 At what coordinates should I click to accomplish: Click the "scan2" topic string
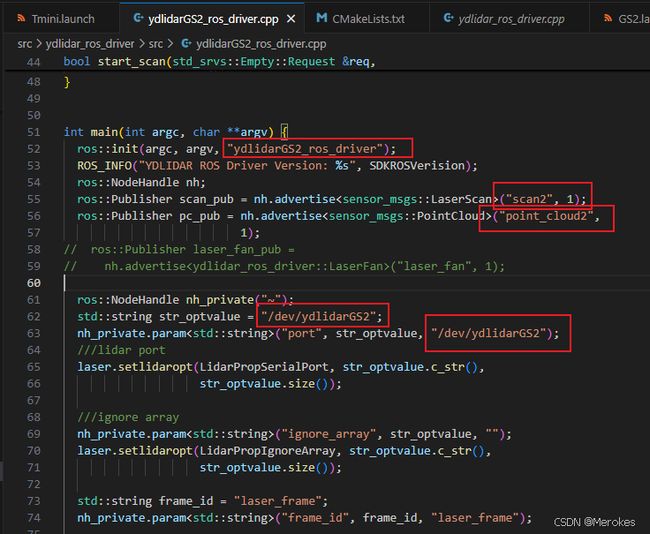(x=529, y=199)
